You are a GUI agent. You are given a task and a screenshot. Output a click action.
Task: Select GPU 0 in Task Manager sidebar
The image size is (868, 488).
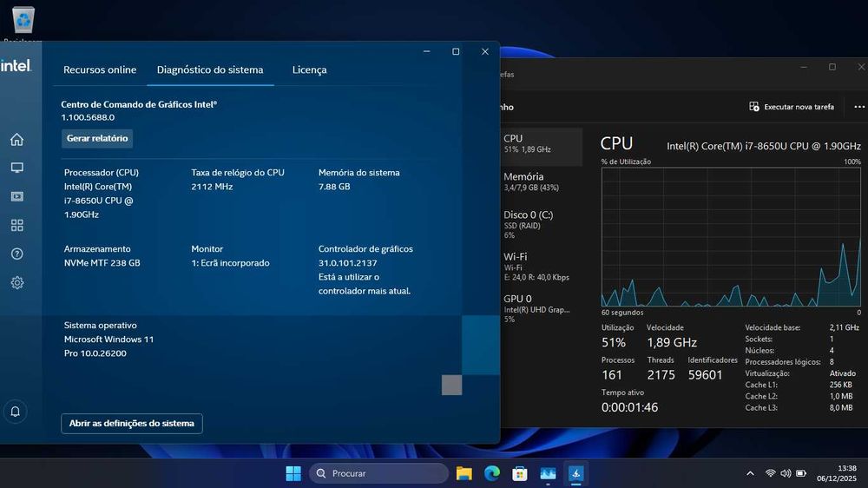pos(541,308)
